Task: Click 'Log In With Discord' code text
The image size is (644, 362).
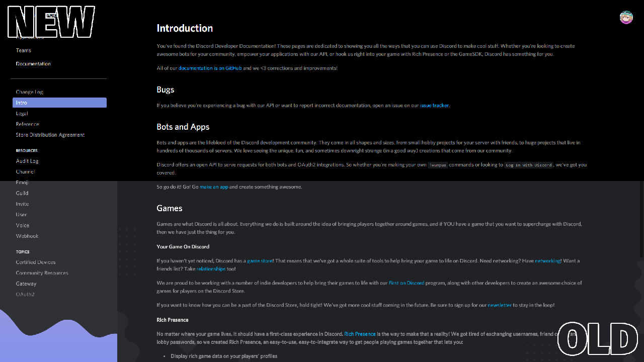Action: [529, 165]
